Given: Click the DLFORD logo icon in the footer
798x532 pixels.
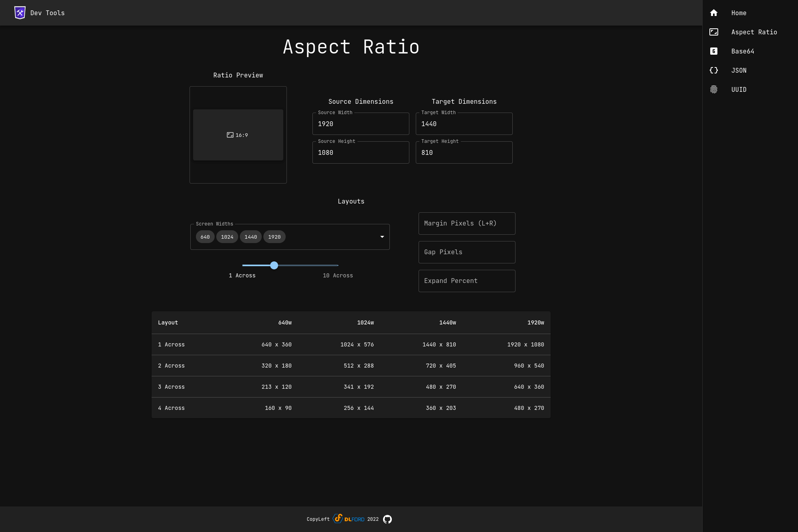Looking at the screenshot, I should 338,519.
